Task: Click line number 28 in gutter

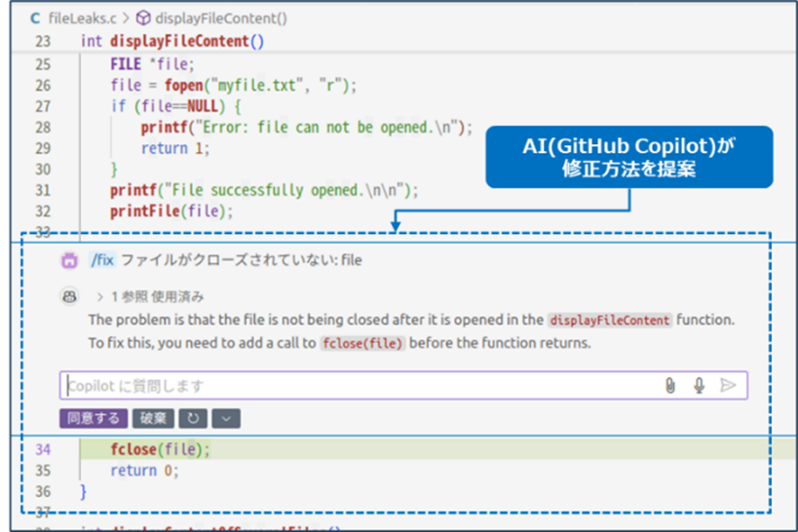Action: pyautogui.click(x=43, y=128)
